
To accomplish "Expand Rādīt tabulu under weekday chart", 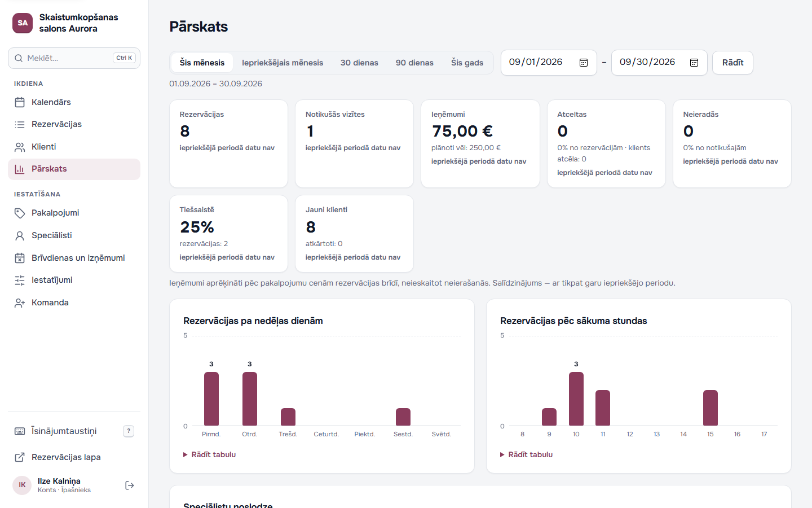I will 210,454.
